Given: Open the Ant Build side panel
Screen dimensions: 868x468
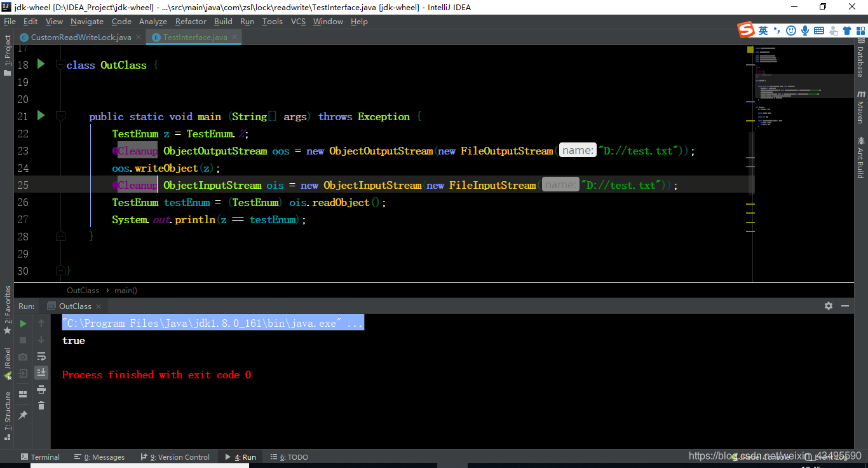Looking at the screenshot, I should (860, 156).
